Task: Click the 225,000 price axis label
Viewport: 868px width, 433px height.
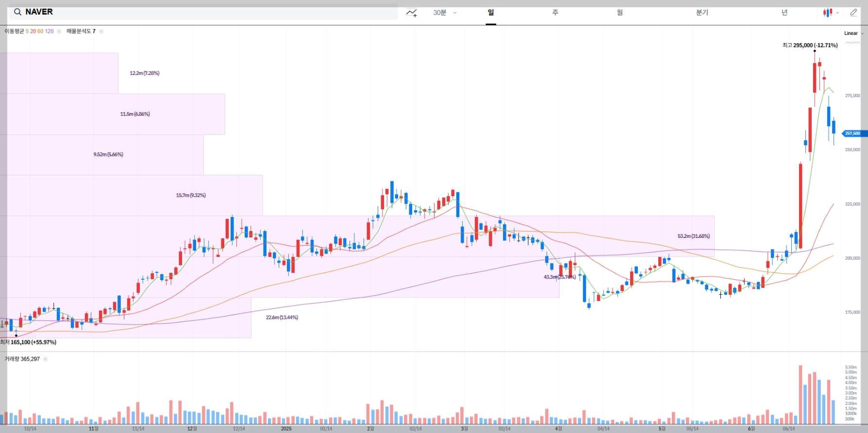Action: tap(852, 204)
